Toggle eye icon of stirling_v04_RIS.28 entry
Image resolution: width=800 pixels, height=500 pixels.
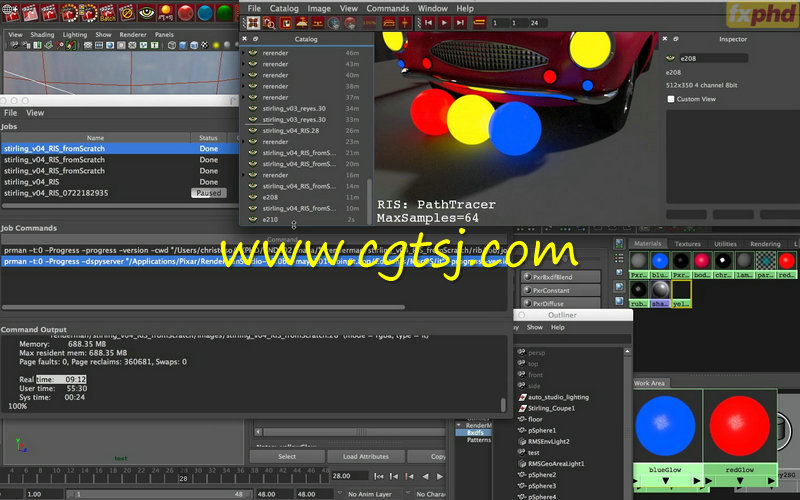[253, 131]
